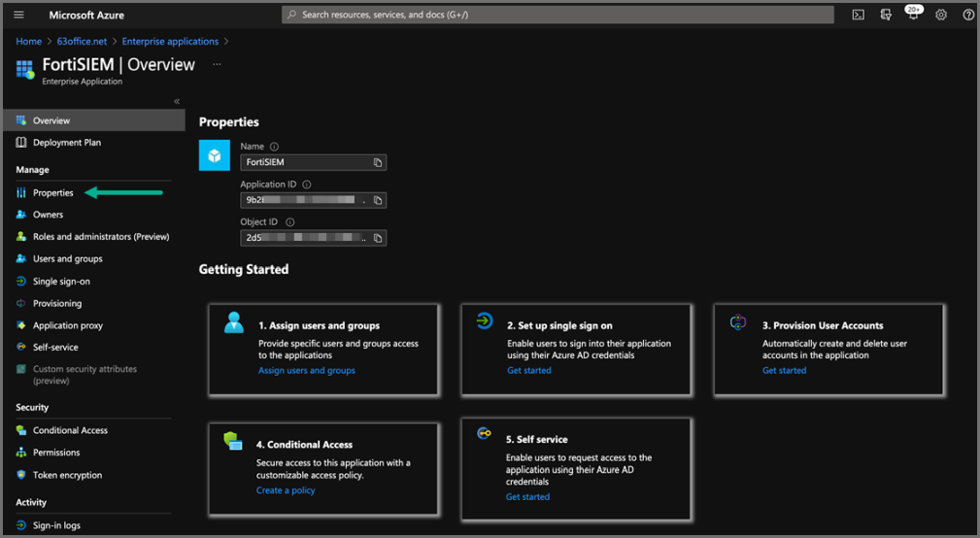The height and width of the screenshot is (538, 980).
Task: Copy the FortiSIEM name field value
Action: (378, 162)
